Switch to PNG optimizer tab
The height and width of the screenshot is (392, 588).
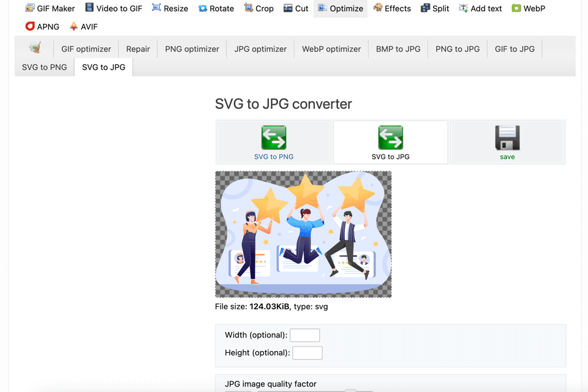[192, 49]
